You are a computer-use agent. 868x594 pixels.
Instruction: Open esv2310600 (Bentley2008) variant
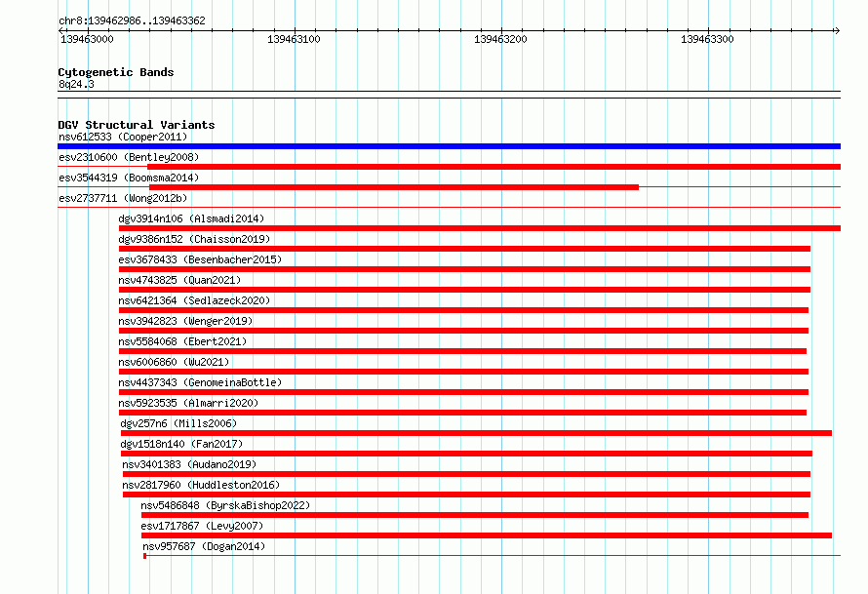tap(129, 157)
